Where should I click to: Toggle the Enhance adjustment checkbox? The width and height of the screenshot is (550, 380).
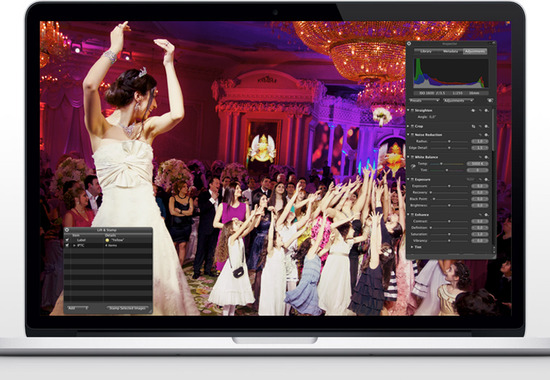tap(412, 215)
